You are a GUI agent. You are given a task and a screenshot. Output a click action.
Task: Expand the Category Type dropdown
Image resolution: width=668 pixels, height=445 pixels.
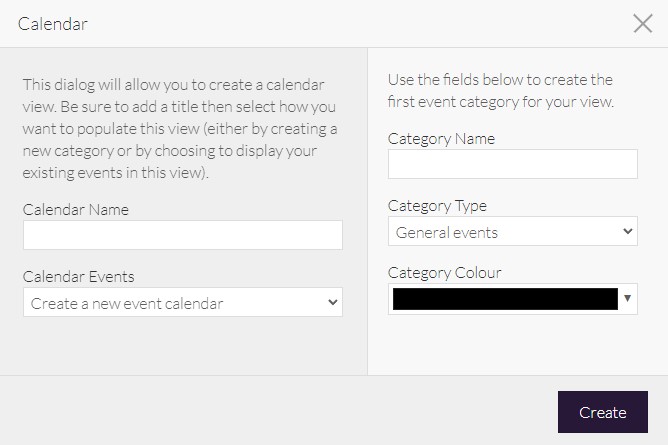(512, 232)
